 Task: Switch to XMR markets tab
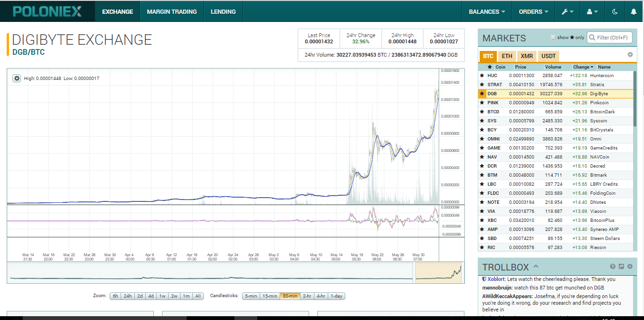[x=527, y=56]
